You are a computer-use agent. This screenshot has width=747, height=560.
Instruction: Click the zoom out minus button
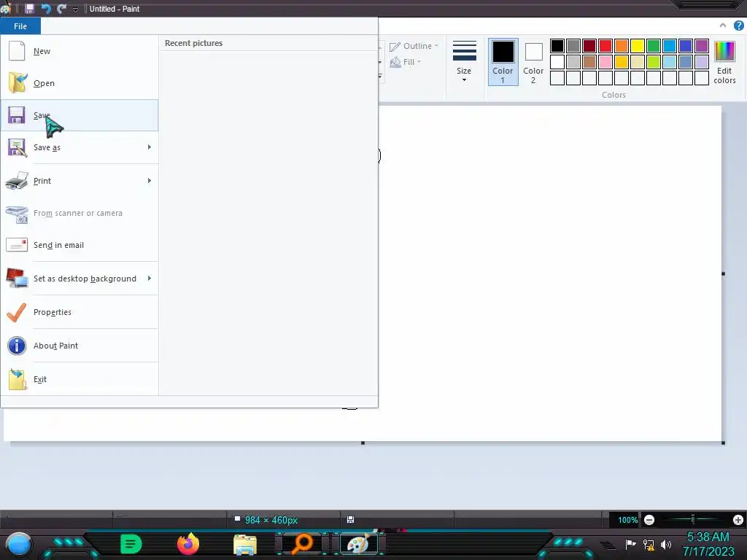[649, 520]
